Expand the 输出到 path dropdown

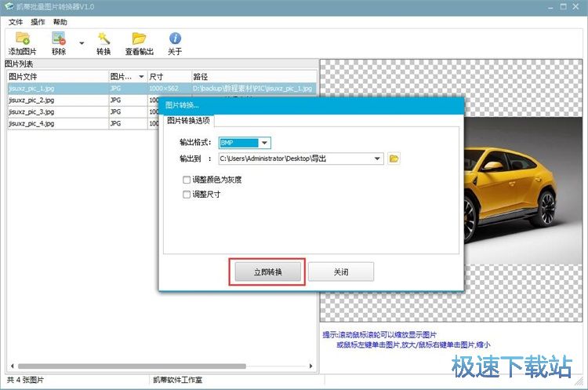pos(377,159)
